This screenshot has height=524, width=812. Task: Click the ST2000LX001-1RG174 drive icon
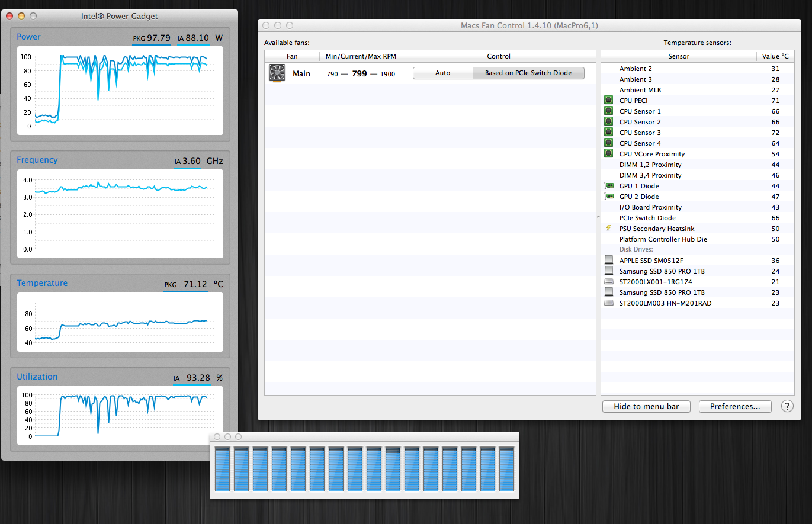(609, 282)
